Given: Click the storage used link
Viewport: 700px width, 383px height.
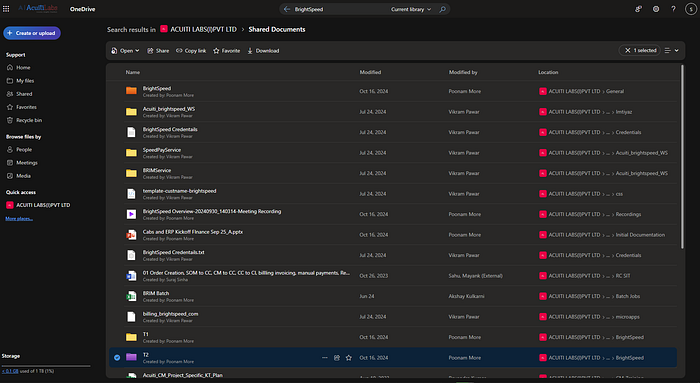Looking at the screenshot, I should 10,371.
